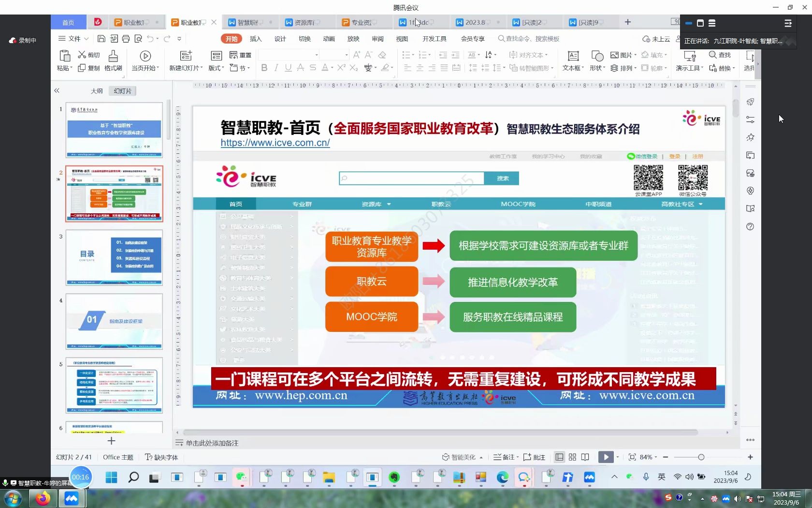Click the zoom in plus button
Image resolution: width=812 pixels, height=508 pixels.
[750, 457]
